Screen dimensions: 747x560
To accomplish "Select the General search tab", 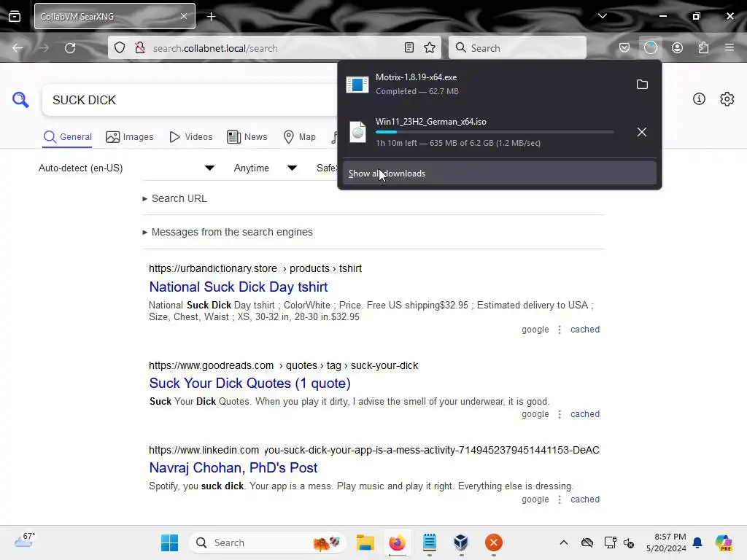I will pos(68,137).
